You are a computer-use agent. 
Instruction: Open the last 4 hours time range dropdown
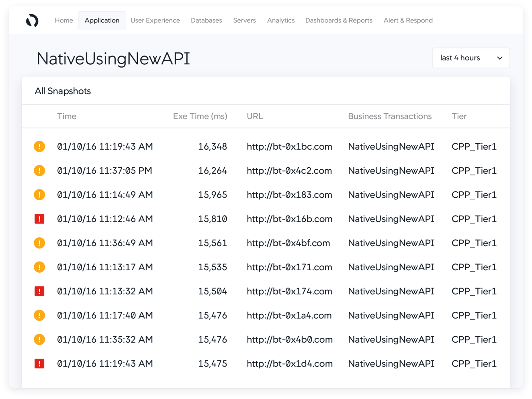471,58
